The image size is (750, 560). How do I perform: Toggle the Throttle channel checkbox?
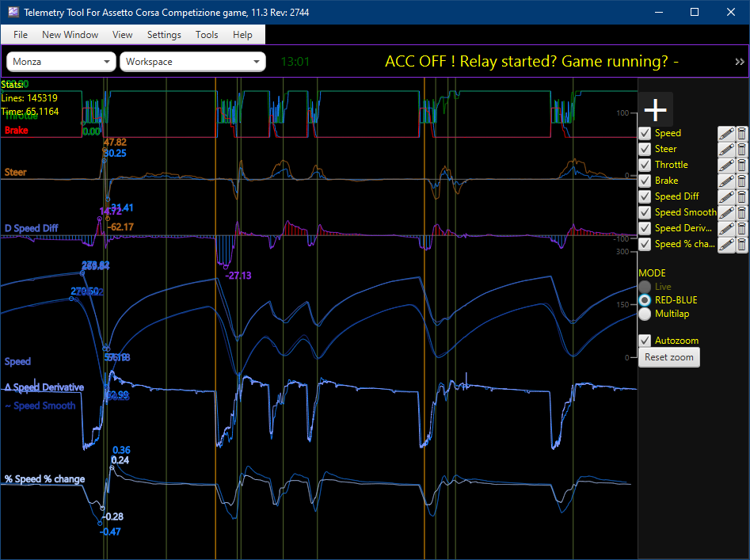coord(645,165)
